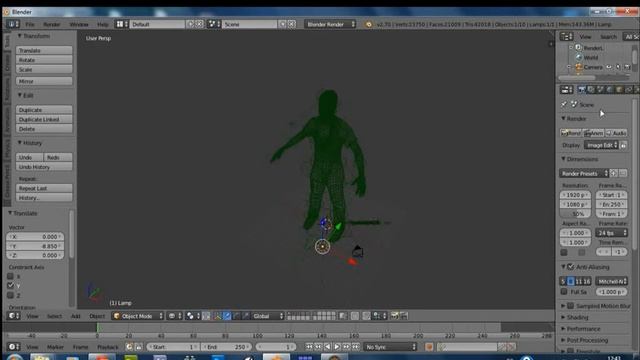
Task: Toggle Camera visibility eye in outliner
Action: pyautogui.click(x=609, y=67)
